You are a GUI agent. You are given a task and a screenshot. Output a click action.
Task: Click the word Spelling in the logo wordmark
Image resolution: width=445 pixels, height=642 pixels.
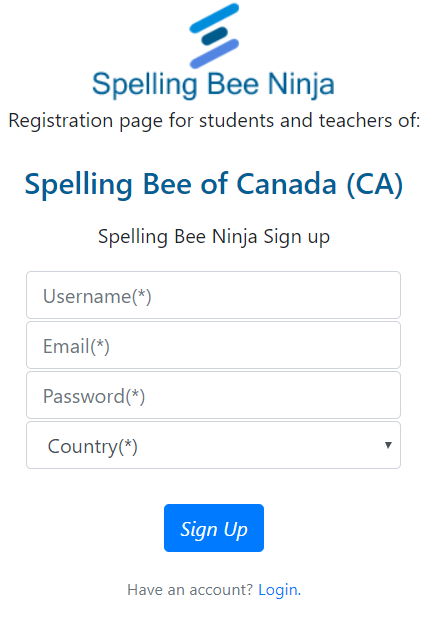[x=145, y=85]
